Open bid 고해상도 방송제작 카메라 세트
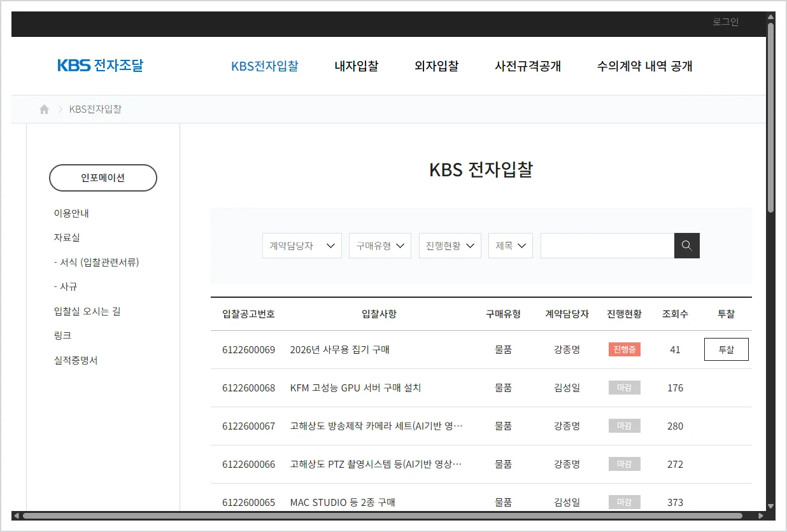Image resolution: width=787 pixels, height=532 pixels. [376, 426]
